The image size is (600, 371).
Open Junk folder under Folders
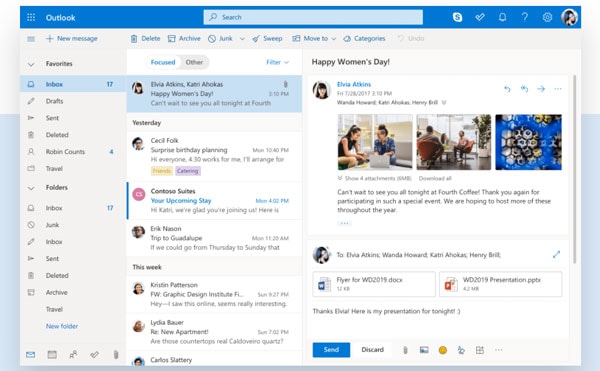[x=73, y=225]
